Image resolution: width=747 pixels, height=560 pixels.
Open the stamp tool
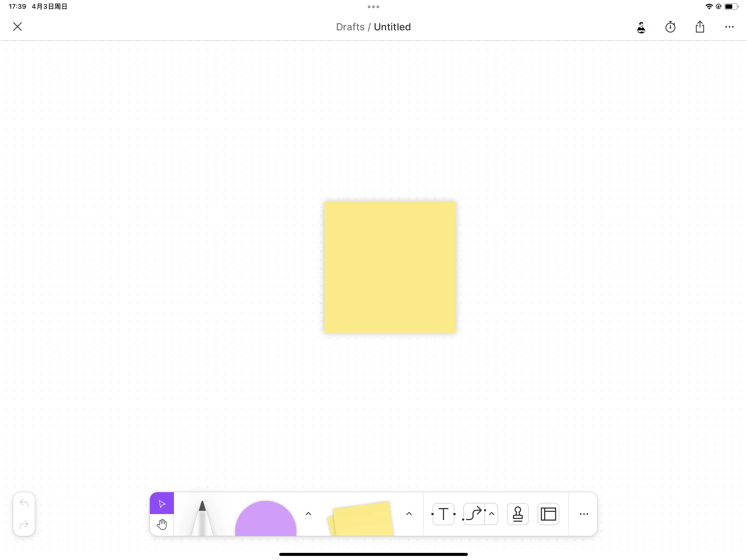(x=518, y=514)
